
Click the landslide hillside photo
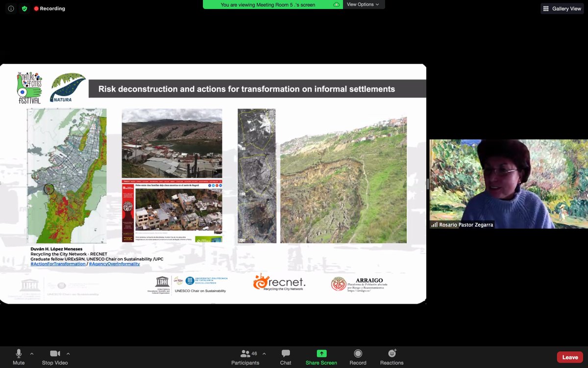tap(343, 180)
